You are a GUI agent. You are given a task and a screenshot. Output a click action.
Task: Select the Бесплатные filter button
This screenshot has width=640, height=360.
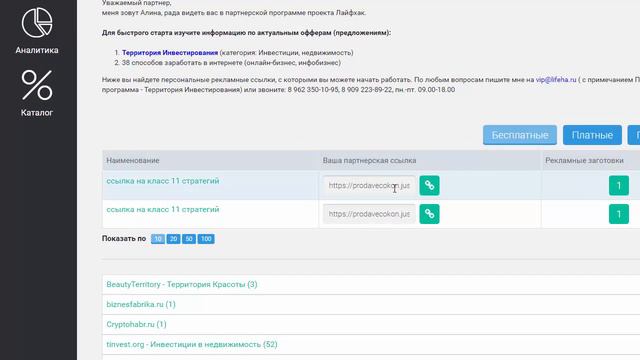(x=520, y=135)
